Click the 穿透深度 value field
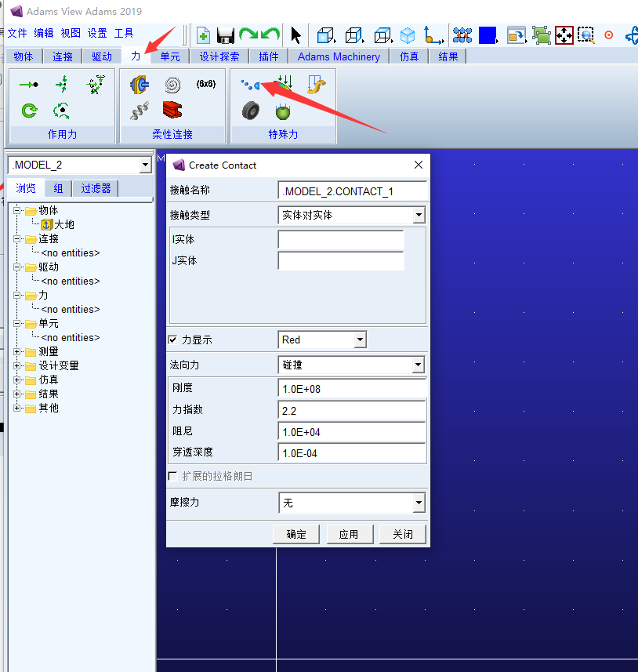The height and width of the screenshot is (672, 638). (x=352, y=453)
